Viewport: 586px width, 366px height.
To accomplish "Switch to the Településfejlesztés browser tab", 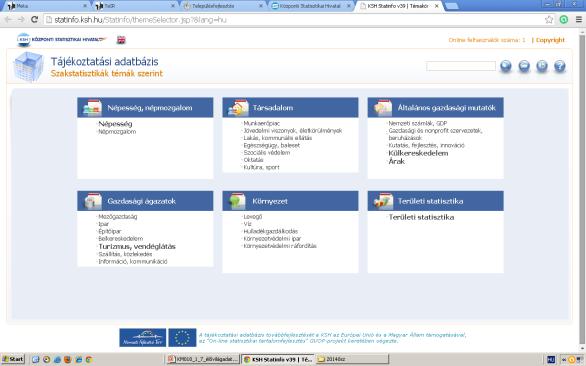I will 223,6.
